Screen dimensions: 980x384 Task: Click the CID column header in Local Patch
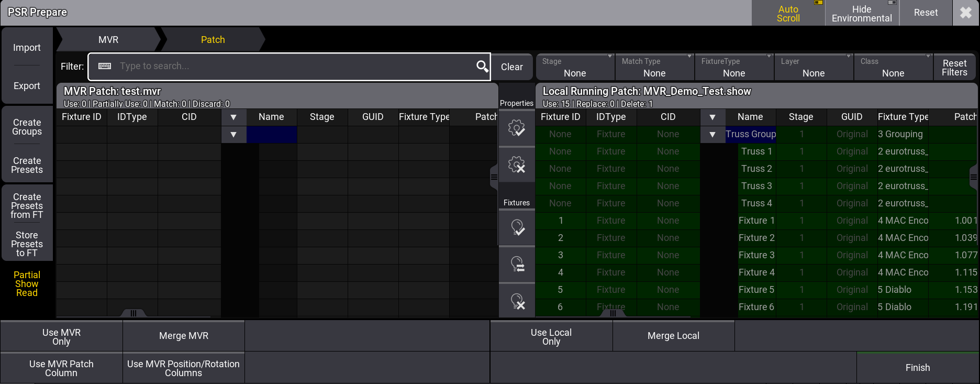point(668,117)
